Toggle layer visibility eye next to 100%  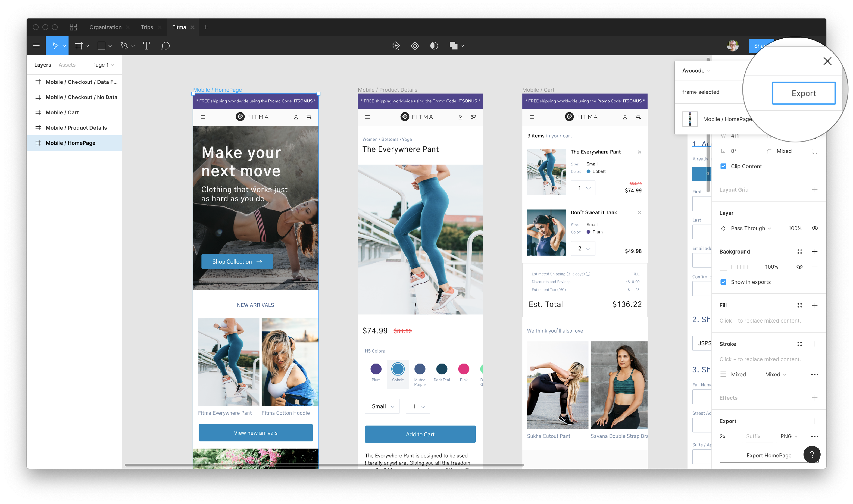point(815,228)
